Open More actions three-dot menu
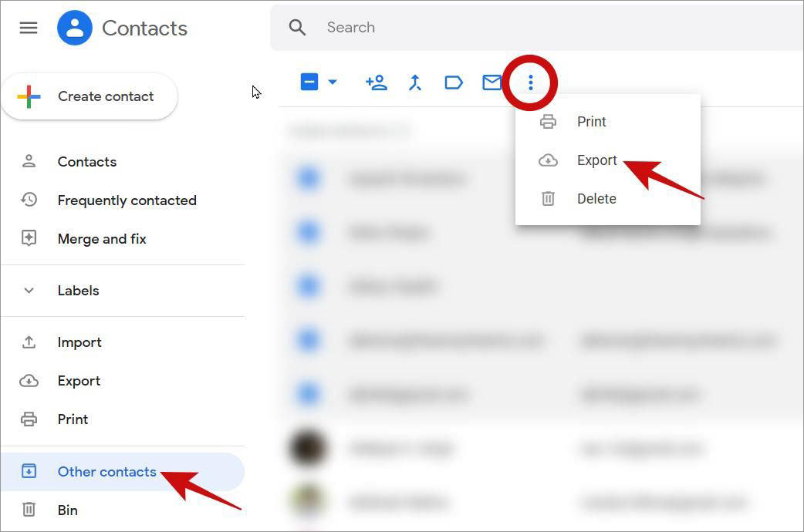 [x=531, y=82]
